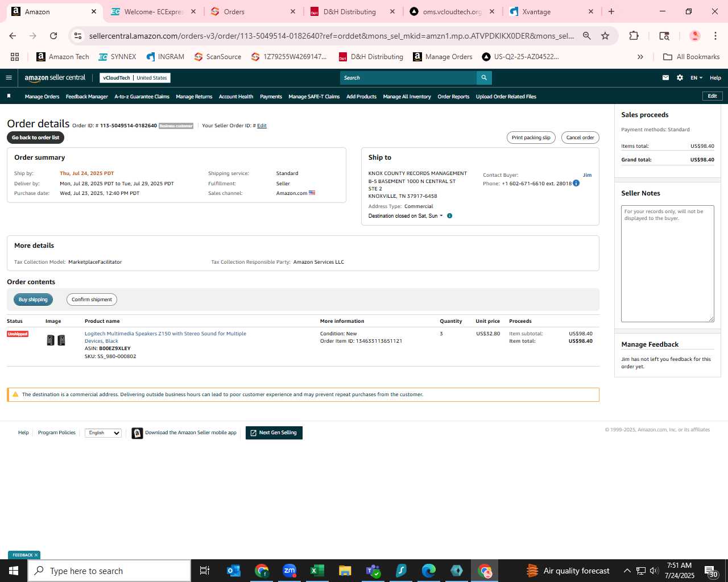Switch to the oms.vcloudtech.org tab

pos(452,11)
